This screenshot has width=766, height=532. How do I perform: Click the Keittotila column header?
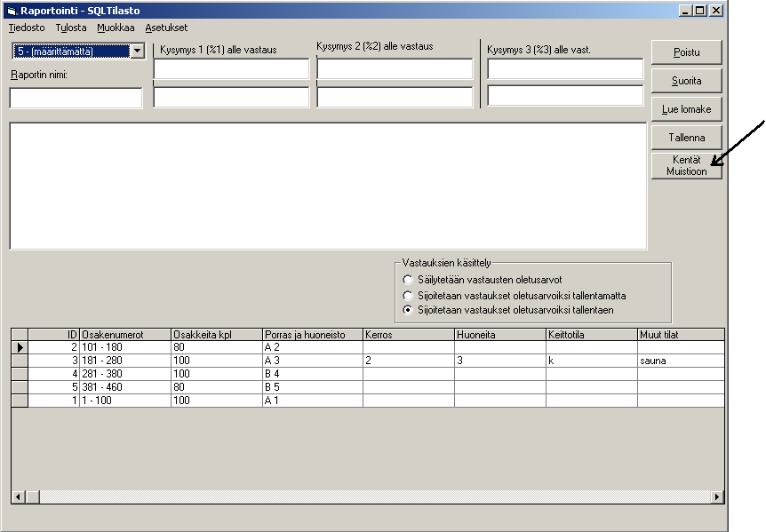coord(592,335)
